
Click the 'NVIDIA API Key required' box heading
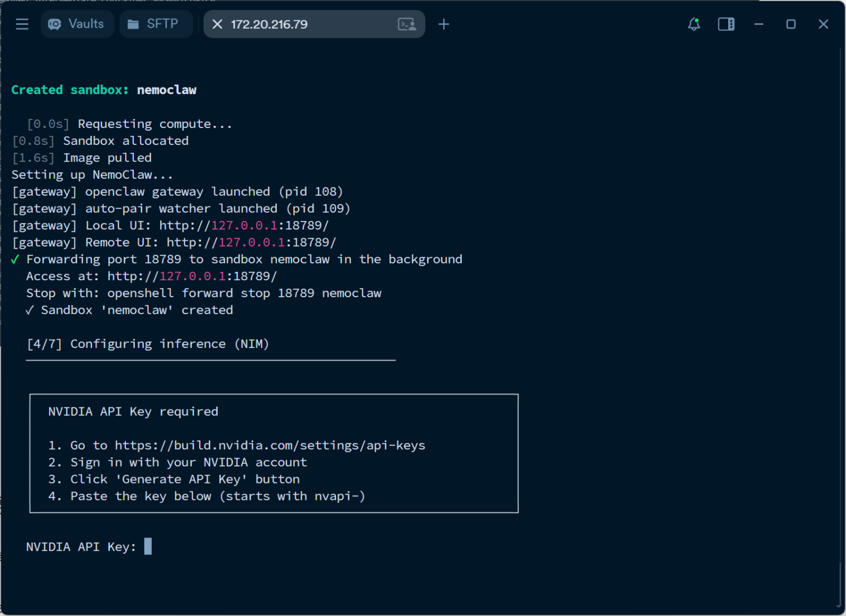coord(133,412)
